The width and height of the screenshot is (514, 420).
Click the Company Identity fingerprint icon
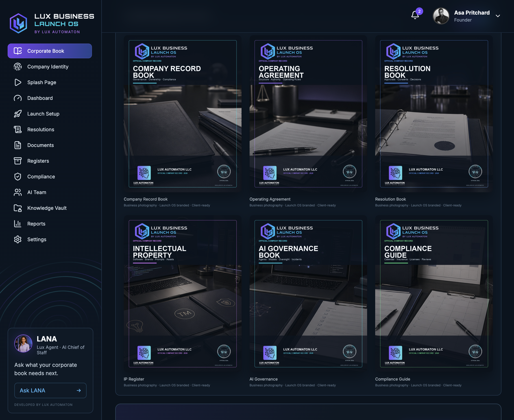[x=18, y=67]
